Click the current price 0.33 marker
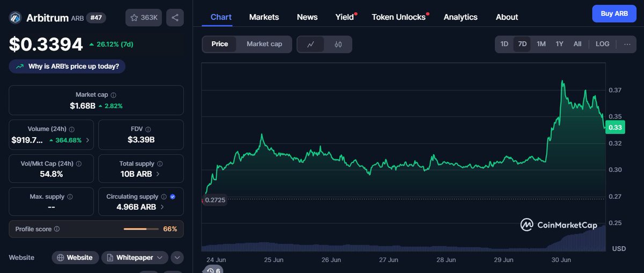The height and width of the screenshot is (273, 644). [x=614, y=127]
